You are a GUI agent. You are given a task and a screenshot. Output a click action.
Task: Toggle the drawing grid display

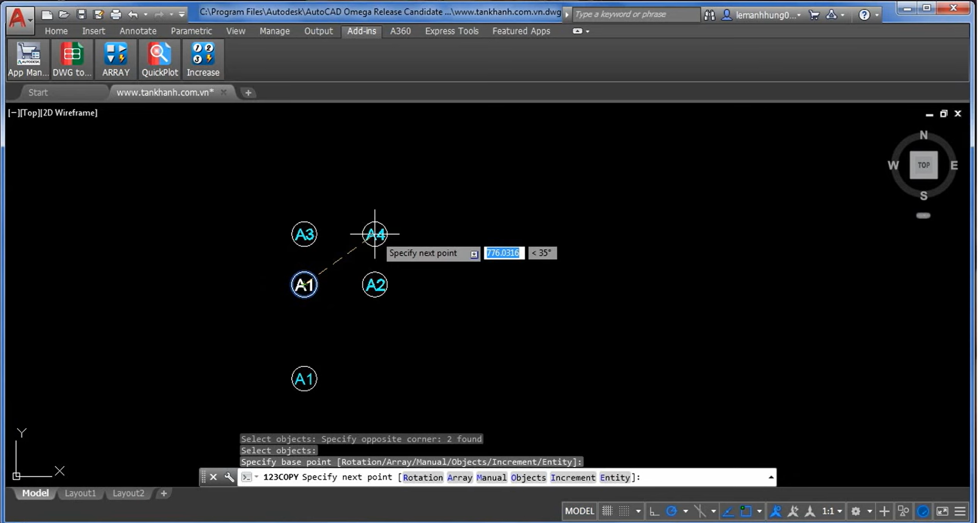click(x=607, y=511)
